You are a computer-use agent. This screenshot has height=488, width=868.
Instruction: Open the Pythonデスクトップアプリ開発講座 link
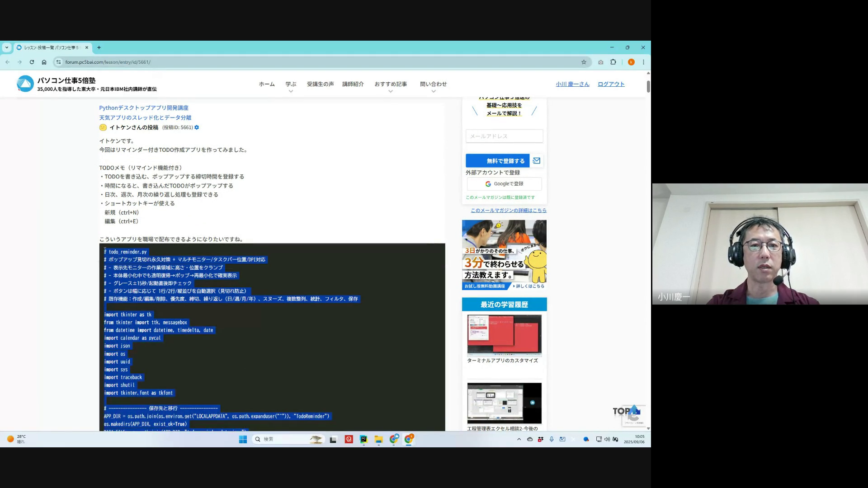[144, 108]
